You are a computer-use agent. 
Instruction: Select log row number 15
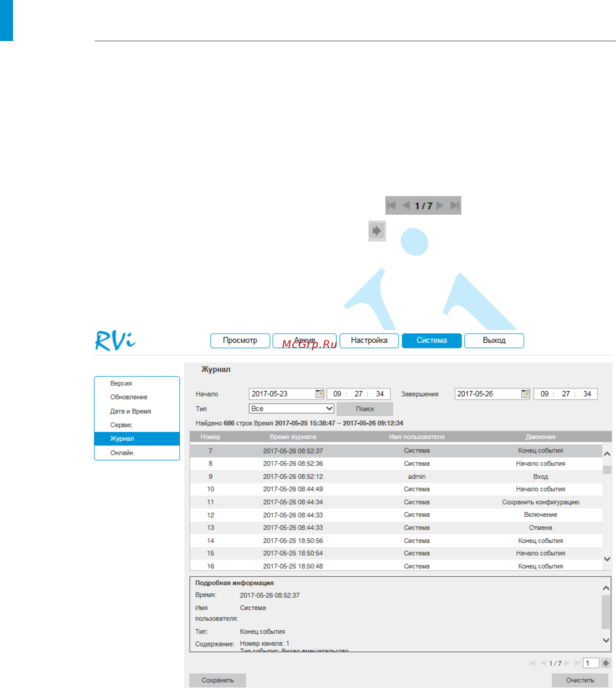(x=396, y=553)
